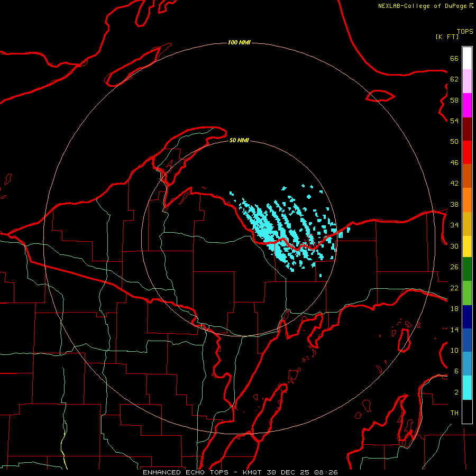The height and width of the screenshot is (476, 476).
Task: Click the 46 value on the legend
Action: tap(454, 163)
